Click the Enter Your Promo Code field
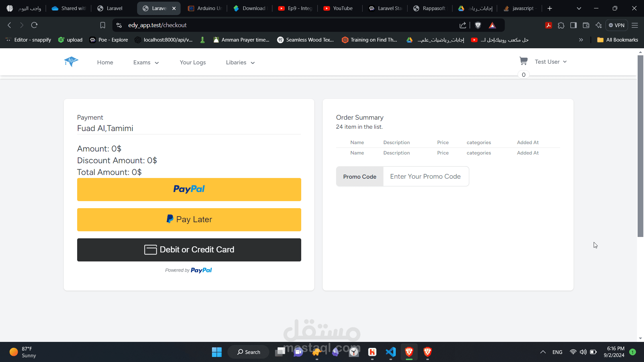 click(425, 176)
